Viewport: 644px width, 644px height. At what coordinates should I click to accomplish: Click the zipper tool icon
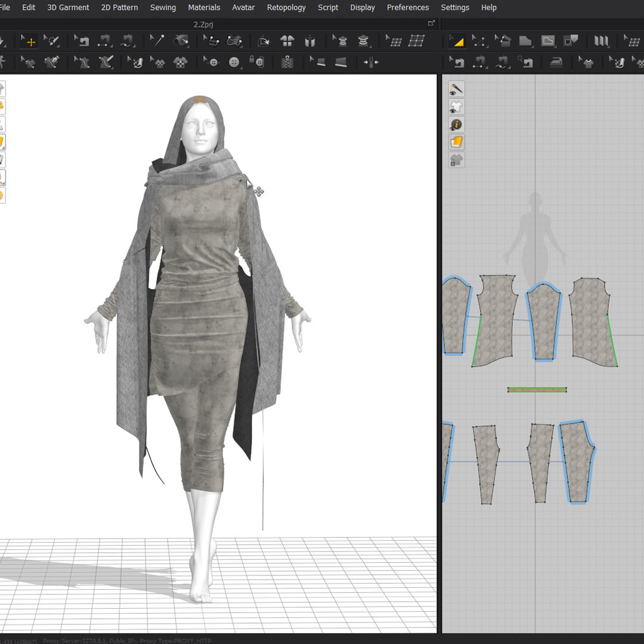287,62
